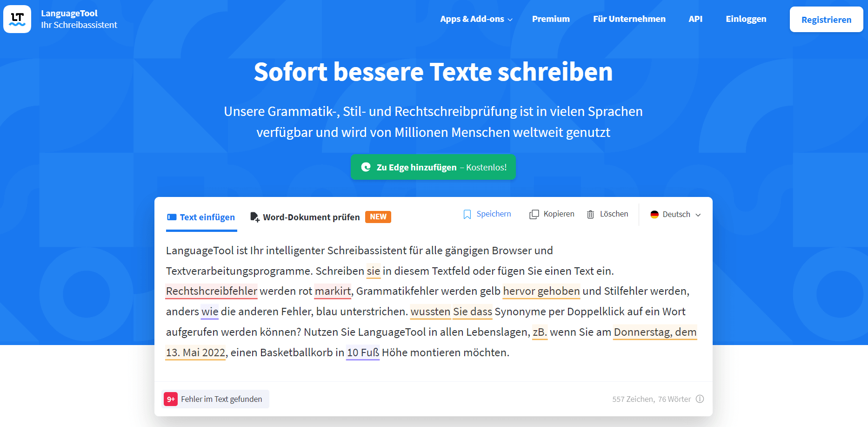Click the copy icon next to Kopieren
This screenshot has width=868, height=427.
coord(534,214)
